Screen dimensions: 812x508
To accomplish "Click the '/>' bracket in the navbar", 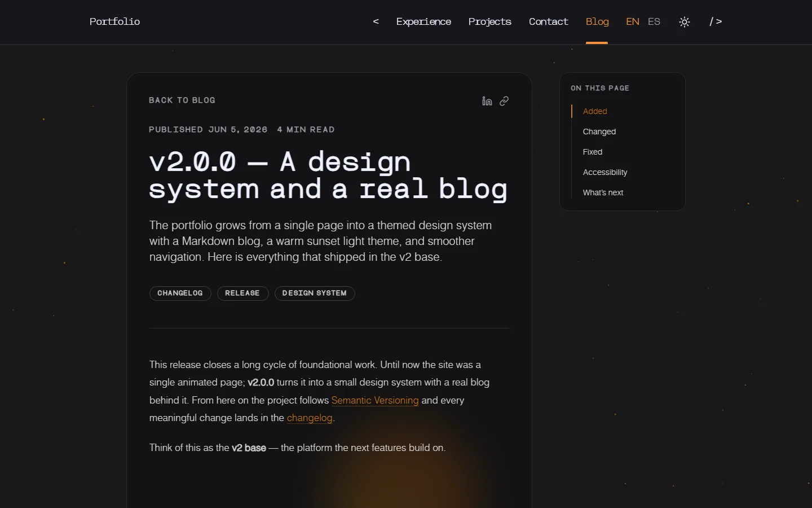I will tap(716, 21).
